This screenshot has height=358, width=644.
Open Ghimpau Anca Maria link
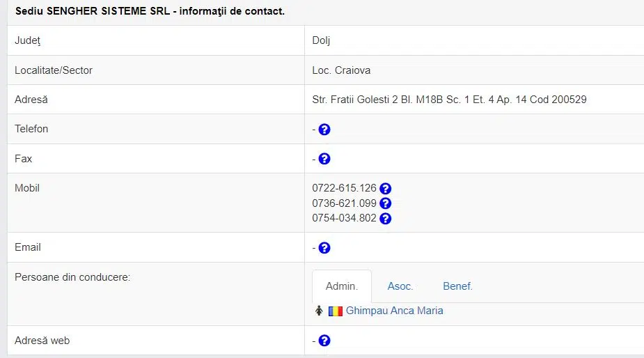394,311
